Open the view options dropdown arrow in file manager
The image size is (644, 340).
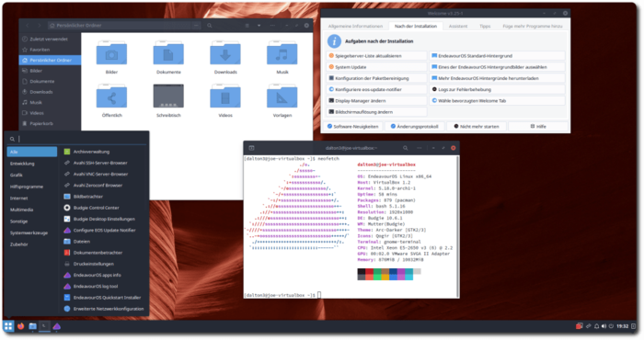coord(259,26)
